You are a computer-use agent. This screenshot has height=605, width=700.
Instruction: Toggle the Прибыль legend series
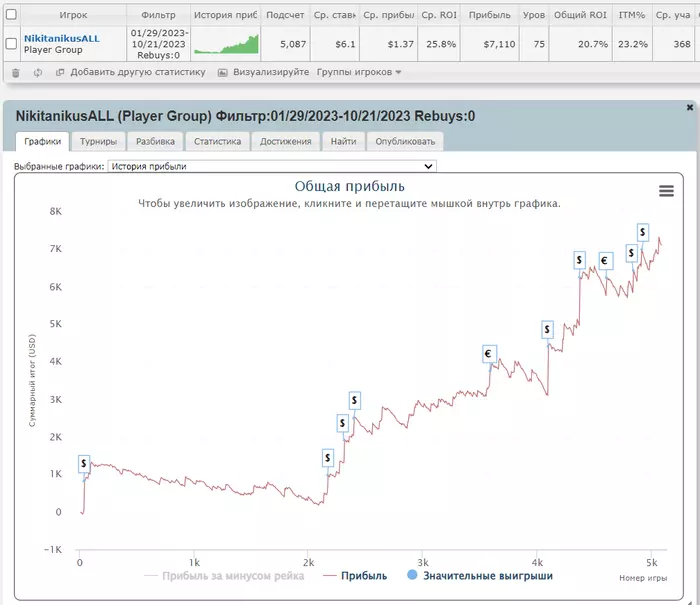(355, 576)
